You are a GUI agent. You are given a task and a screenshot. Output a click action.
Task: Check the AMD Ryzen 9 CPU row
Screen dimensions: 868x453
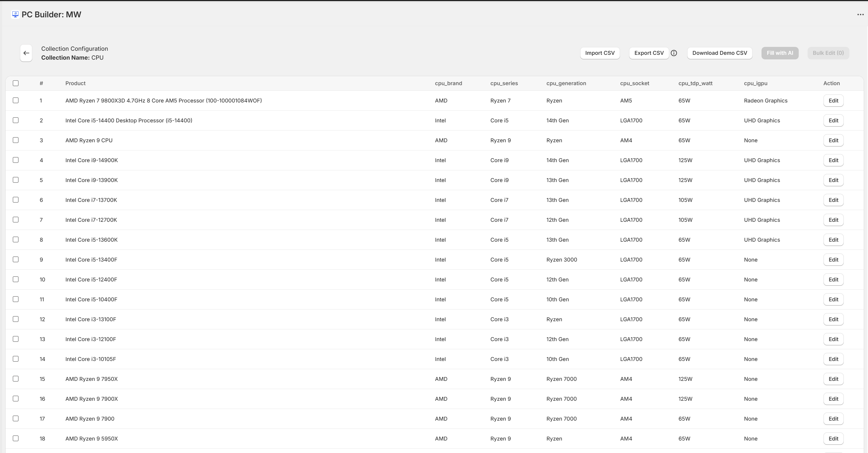pyautogui.click(x=16, y=140)
